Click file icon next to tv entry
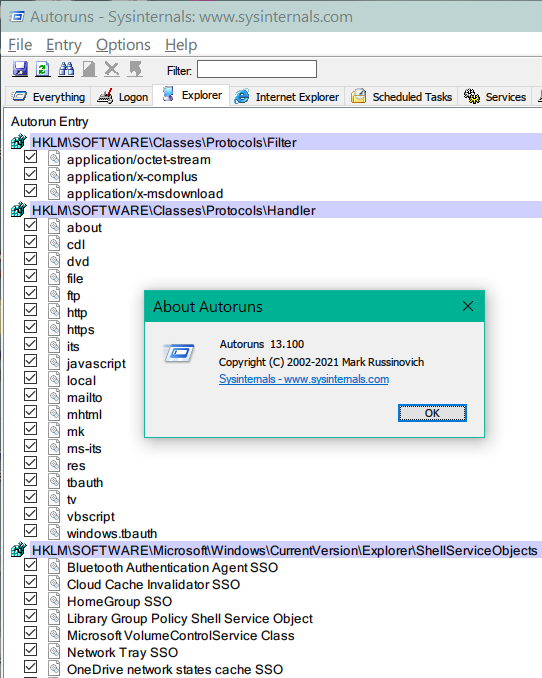 coord(54,499)
